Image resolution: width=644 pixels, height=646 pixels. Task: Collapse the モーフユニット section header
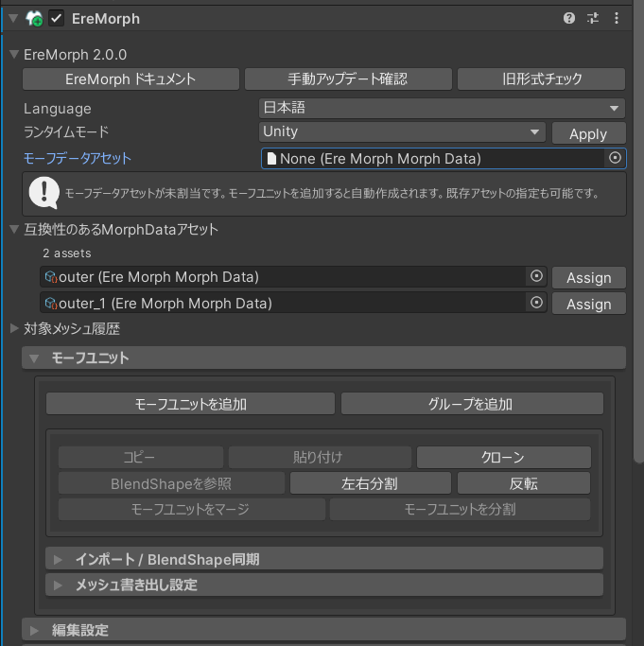point(323,358)
